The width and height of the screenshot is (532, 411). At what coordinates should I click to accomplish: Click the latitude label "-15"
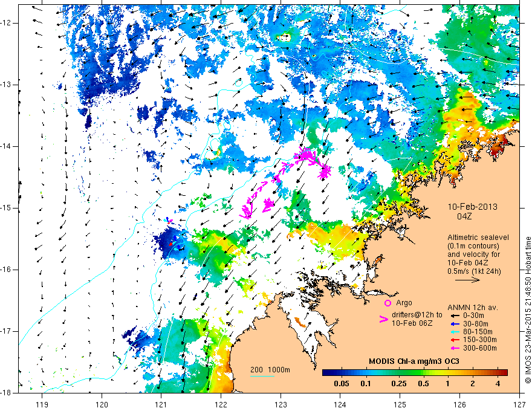tap(7, 208)
